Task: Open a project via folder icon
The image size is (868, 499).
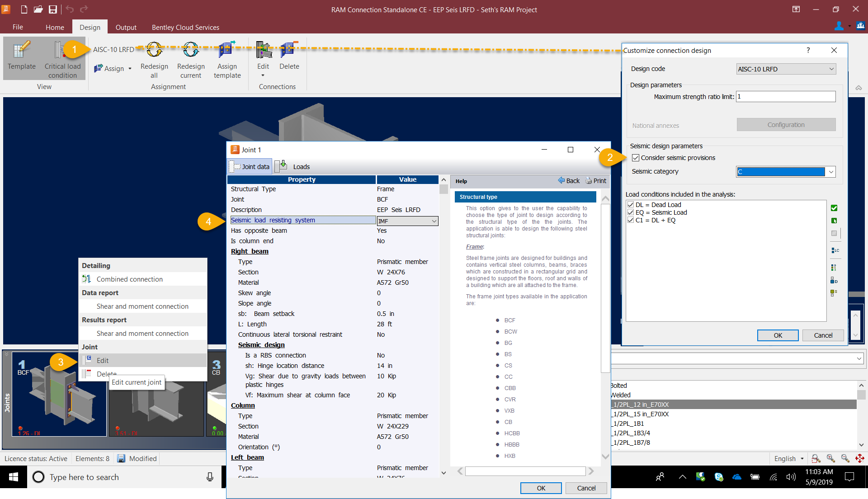Action: pyautogui.click(x=38, y=9)
